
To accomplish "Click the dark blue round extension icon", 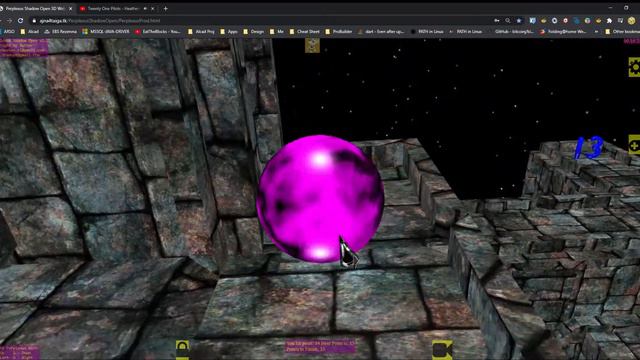I will [x=576, y=20].
